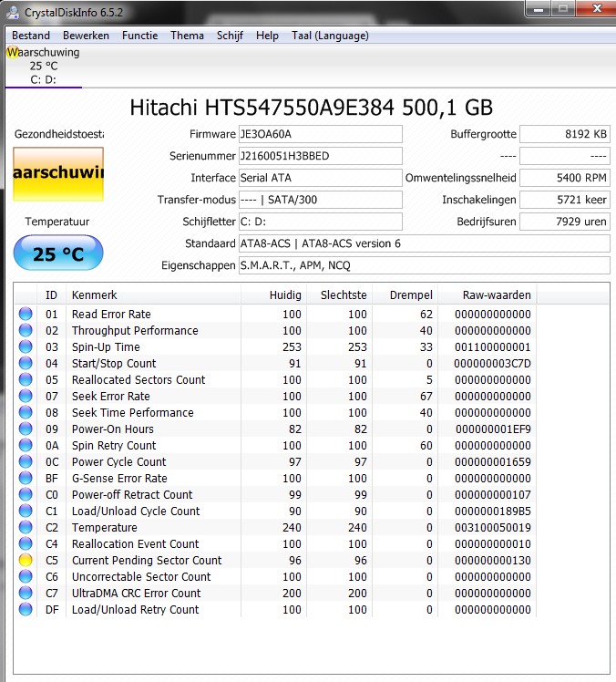Click status dot for Spin-Up Time

click(x=26, y=346)
